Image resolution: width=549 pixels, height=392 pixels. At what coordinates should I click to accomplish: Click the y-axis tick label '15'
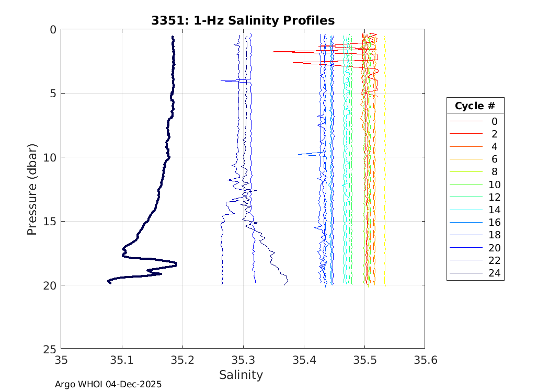(50, 221)
